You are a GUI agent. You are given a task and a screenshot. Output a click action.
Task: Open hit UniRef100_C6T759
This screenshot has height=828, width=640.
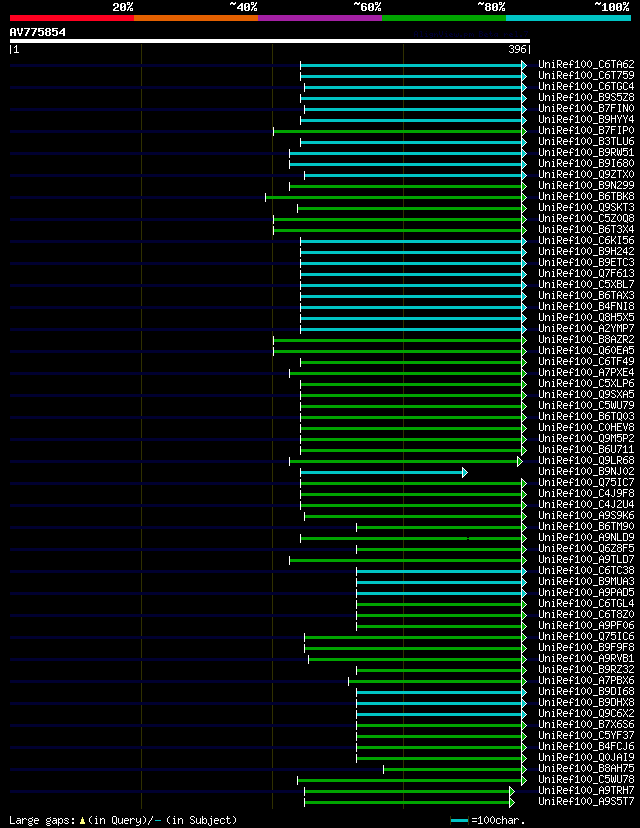[x=586, y=76]
